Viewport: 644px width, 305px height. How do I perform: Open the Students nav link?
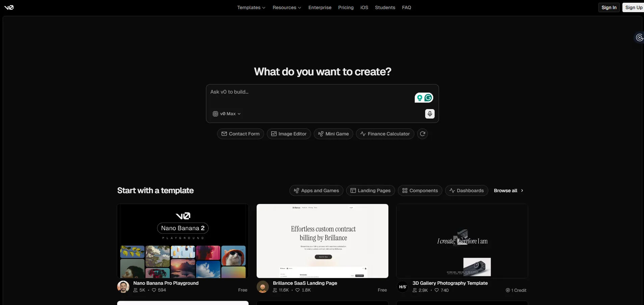pyautogui.click(x=385, y=7)
